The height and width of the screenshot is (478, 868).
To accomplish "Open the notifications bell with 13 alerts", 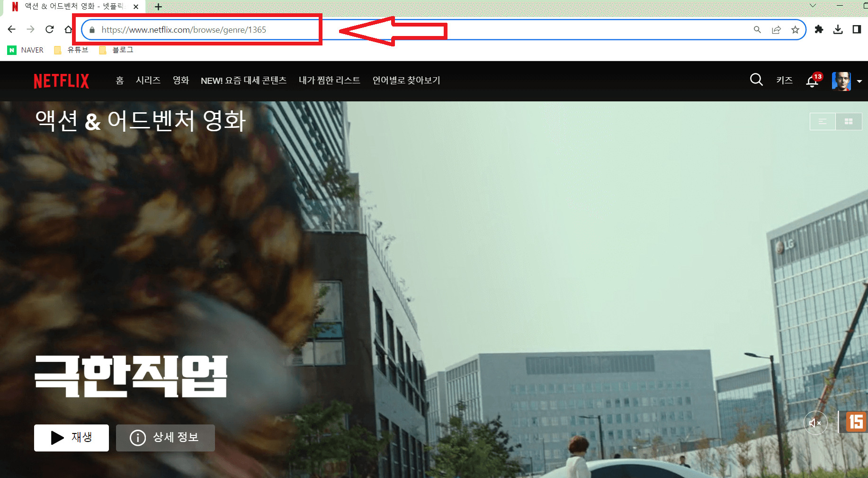I will click(x=812, y=81).
